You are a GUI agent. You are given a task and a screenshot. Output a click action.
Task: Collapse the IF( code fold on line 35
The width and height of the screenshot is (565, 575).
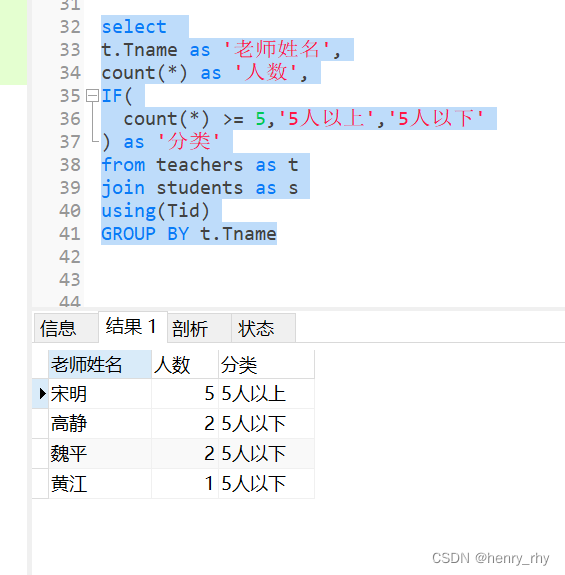click(92, 96)
